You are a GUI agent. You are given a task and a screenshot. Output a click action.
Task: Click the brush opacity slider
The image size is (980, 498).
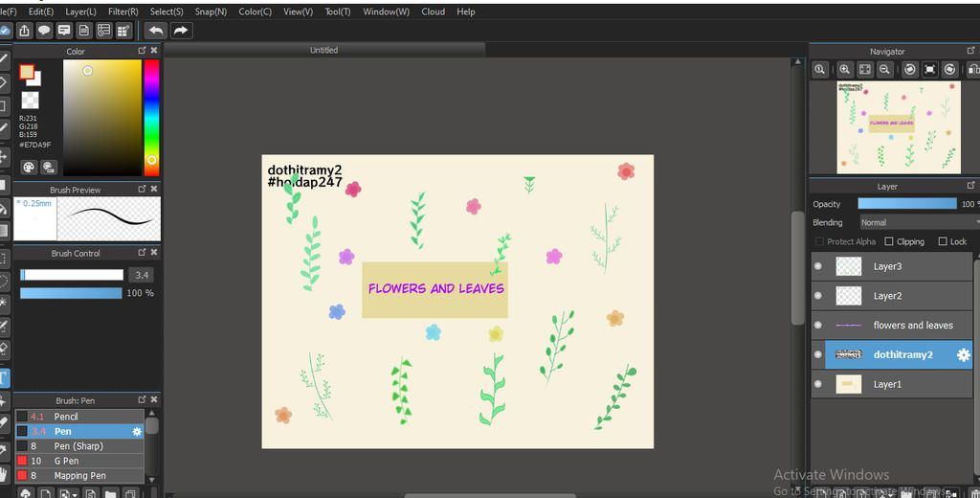tap(71, 293)
